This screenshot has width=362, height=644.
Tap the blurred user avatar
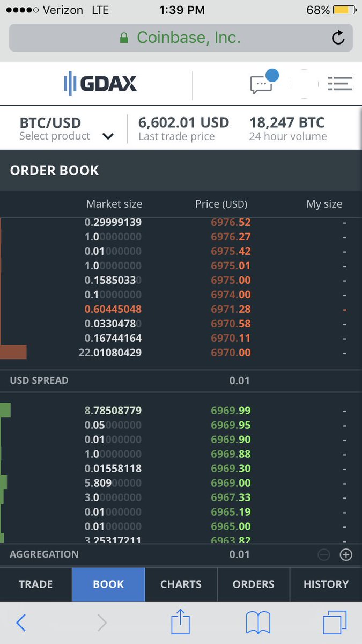(304, 84)
